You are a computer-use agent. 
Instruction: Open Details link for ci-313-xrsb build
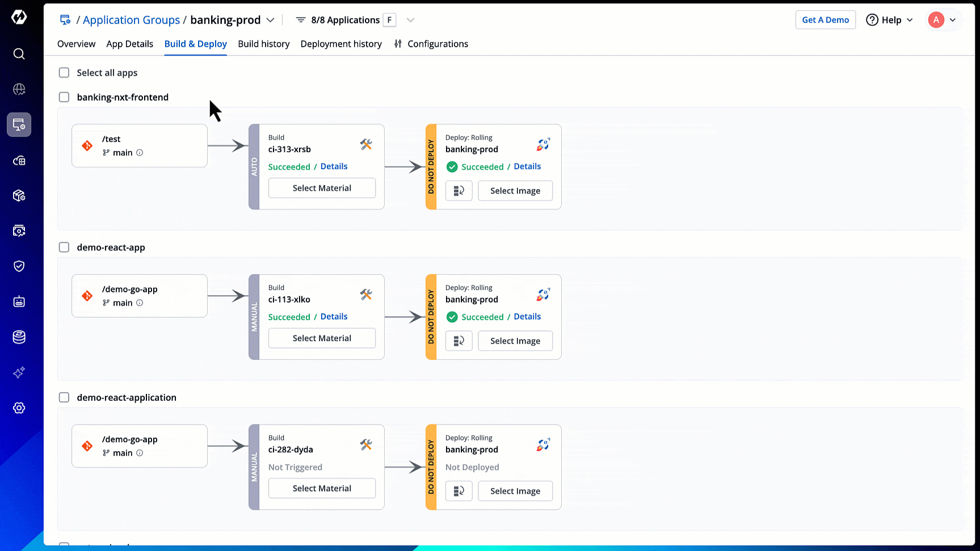click(334, 166)
